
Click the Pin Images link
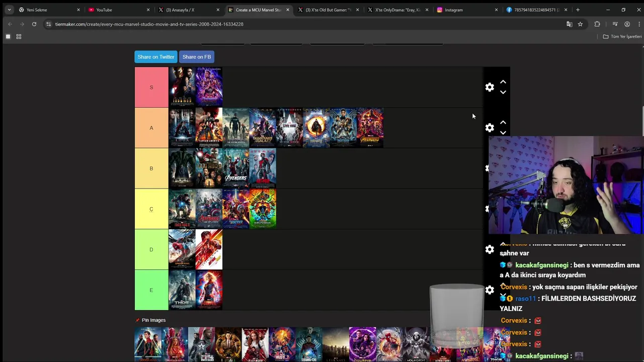click(153, 320)
